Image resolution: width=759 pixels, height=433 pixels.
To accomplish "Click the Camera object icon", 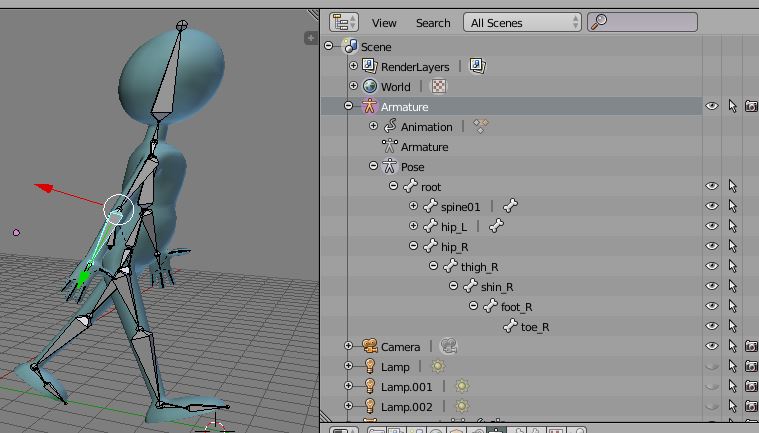I will [x=370, y=346].
